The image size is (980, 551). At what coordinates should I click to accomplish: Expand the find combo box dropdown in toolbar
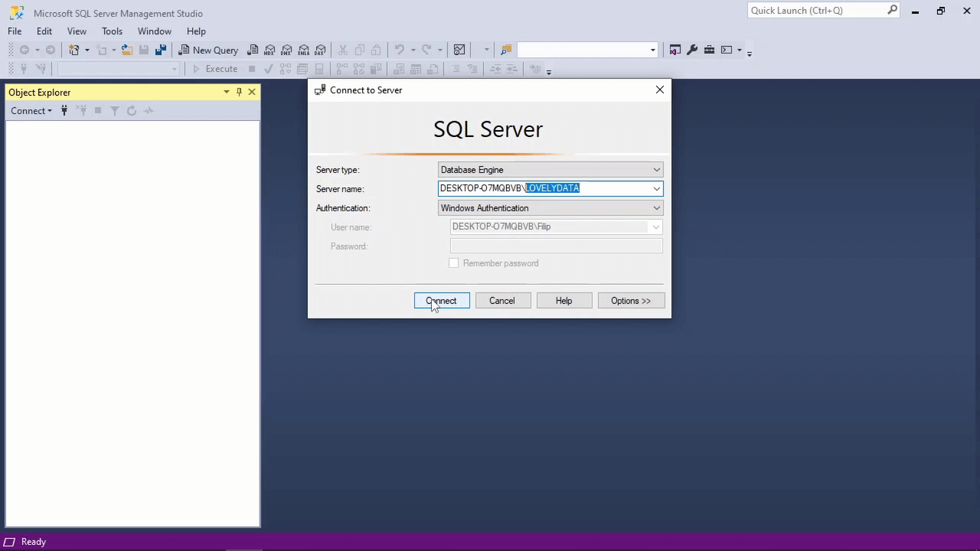coord(653,50)
